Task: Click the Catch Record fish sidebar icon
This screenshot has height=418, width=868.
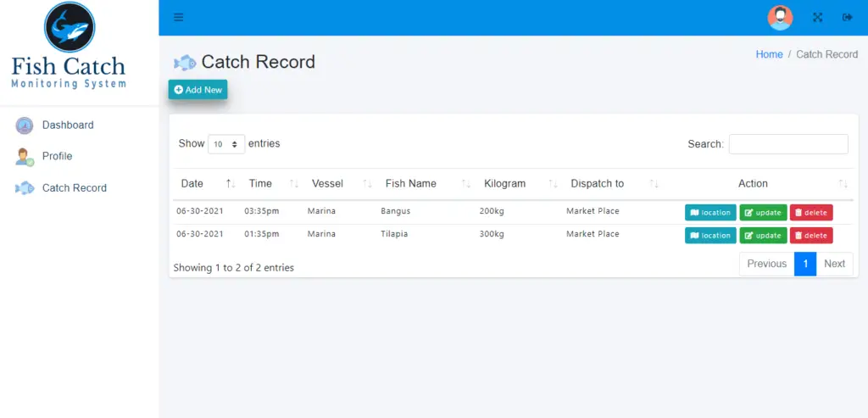Action: point(25,188)
